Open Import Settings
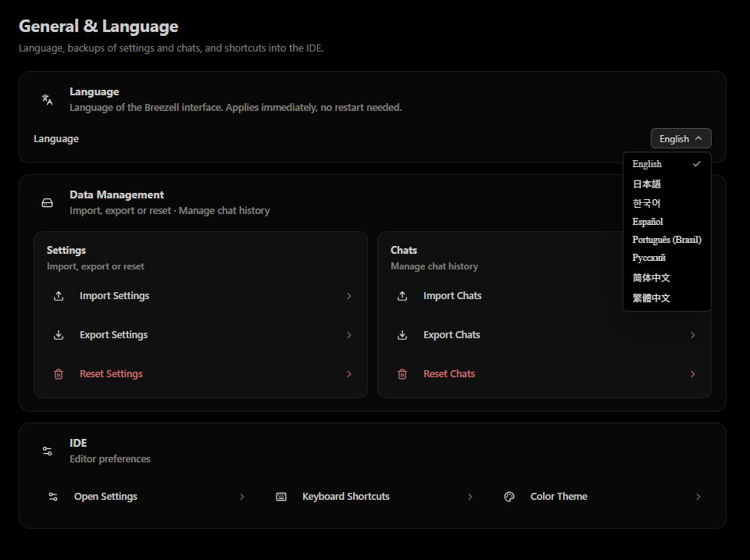The width and height of the screenshot is (750, 560). [201, 296]
